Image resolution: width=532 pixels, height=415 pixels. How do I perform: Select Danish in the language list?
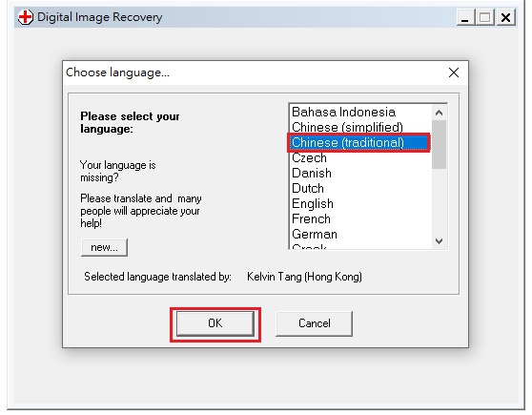360,174
